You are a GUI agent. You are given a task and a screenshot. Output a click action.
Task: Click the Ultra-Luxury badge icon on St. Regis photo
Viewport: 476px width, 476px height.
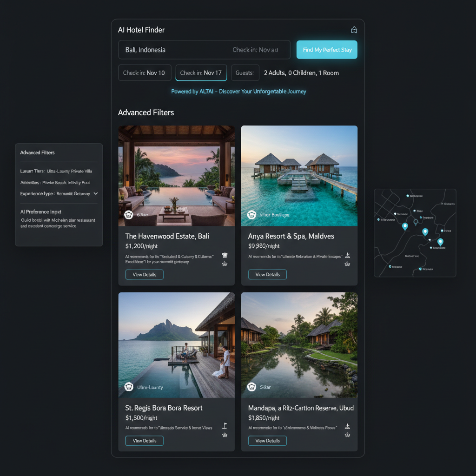click(x=129, y=387)
